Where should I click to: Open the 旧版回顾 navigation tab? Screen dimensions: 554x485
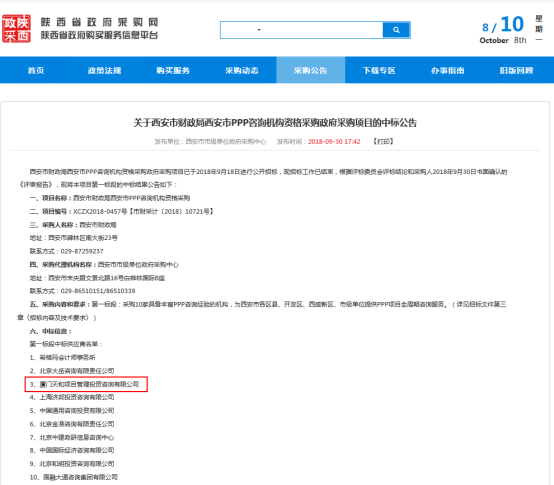coord(516,70)
